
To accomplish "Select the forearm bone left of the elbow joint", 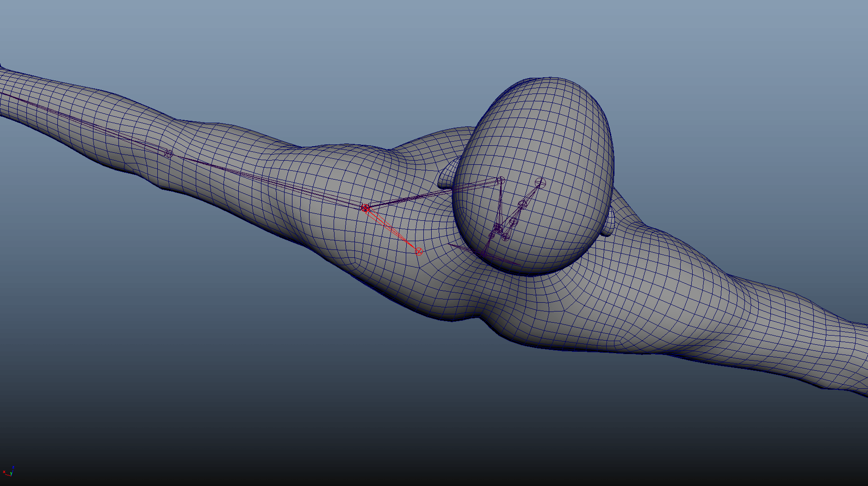I will (x=83, y=122).
